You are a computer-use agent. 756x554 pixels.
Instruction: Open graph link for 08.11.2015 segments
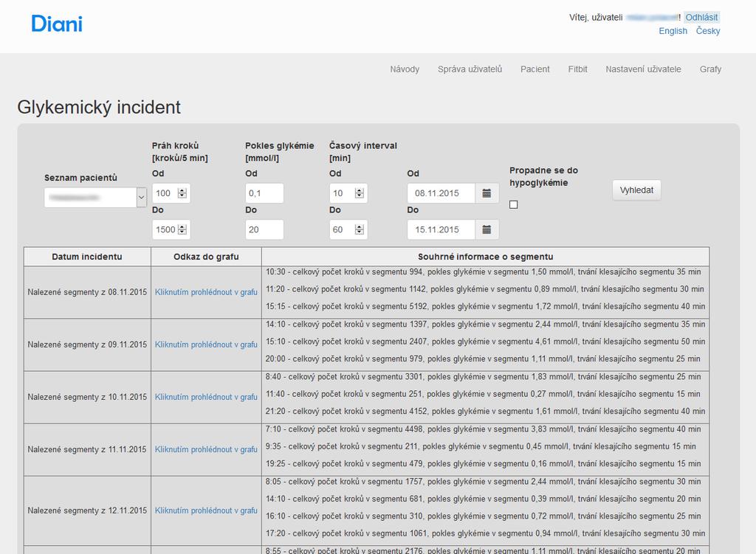point(206,292)
